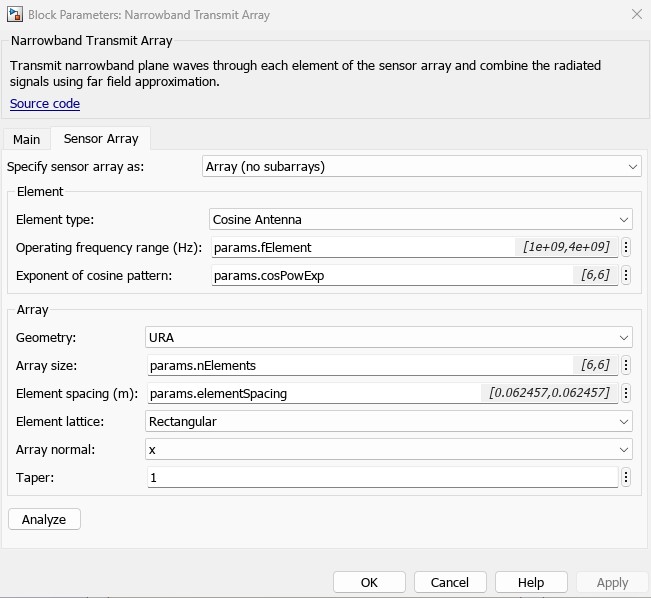Expand the Geometry URA dropdown

click(389, 338)
